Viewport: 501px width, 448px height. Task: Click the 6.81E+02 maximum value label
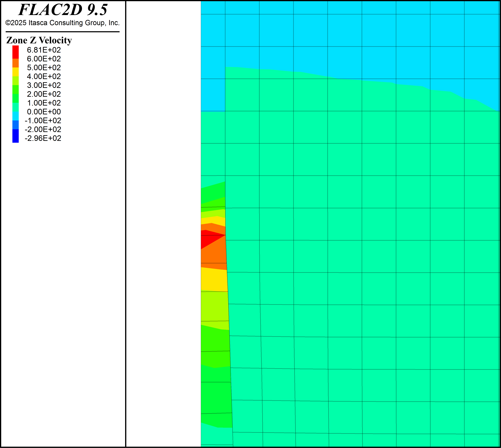[x=44, y=50]
